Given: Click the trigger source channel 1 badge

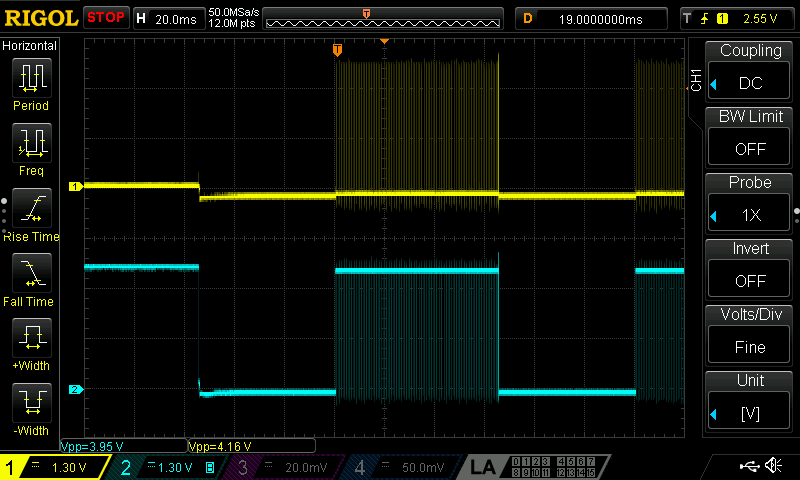Looking at the screenshot, I should click(x=722, y=19).
